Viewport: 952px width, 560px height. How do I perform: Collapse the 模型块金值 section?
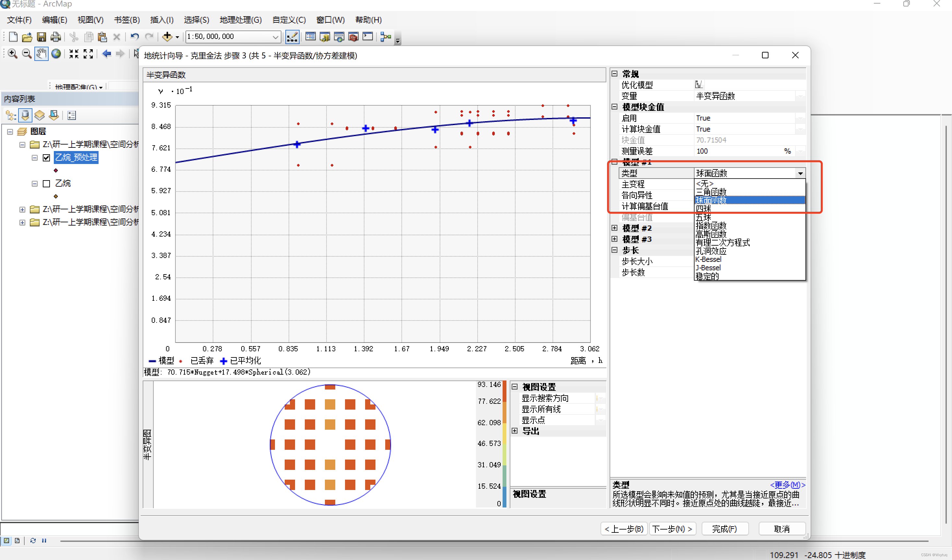(x=615, y=107)
